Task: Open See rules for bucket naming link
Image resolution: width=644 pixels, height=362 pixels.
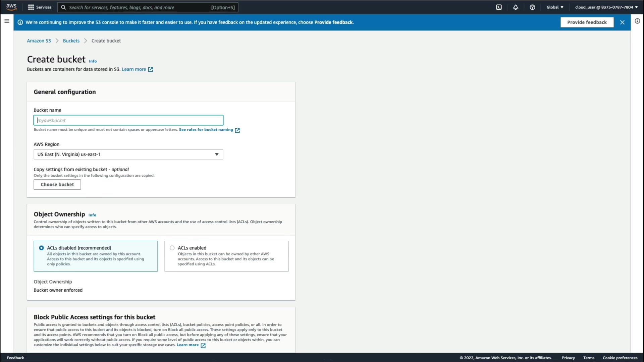Action: (206, 130)
